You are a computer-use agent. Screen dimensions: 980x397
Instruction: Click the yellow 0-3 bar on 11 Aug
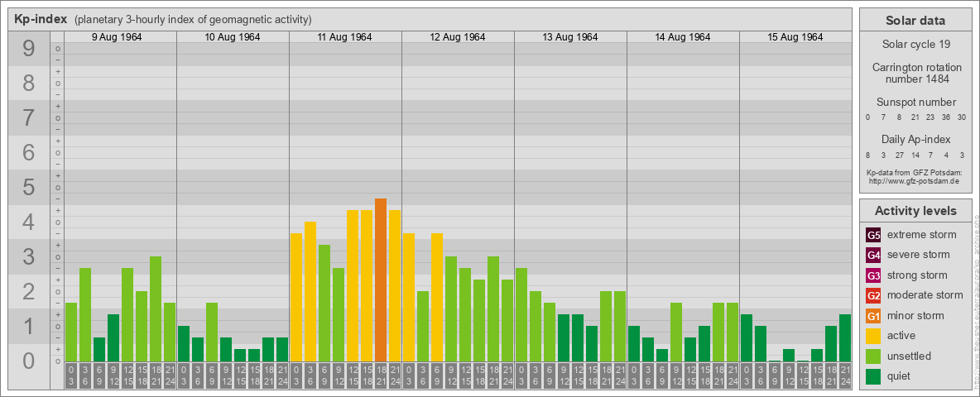296,297
